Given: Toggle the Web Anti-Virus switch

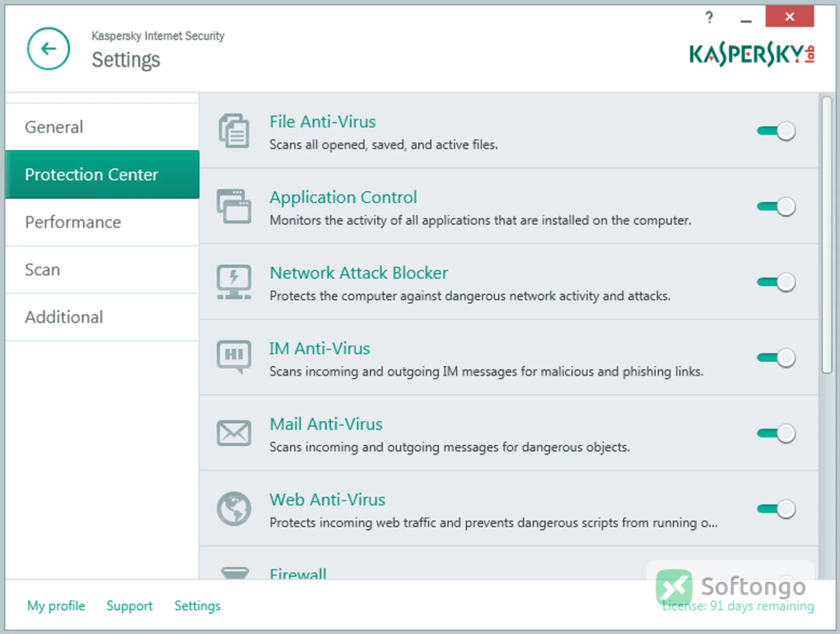Looking at the screenshot, I should coord(776,509).
